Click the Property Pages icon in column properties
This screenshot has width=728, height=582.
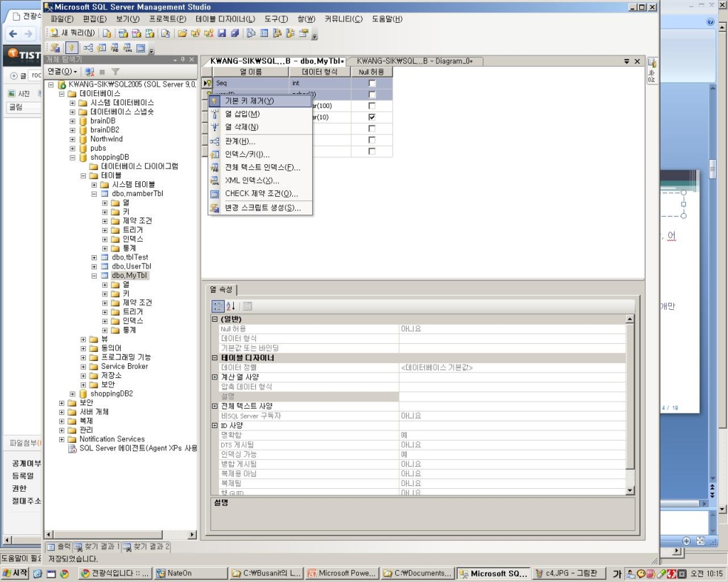click(x=247, y=306)
